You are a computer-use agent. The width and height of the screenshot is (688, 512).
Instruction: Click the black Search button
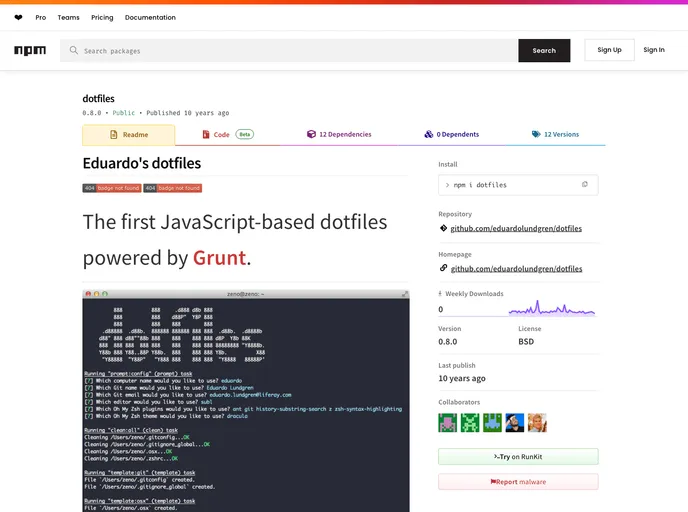tap(544, 50)
